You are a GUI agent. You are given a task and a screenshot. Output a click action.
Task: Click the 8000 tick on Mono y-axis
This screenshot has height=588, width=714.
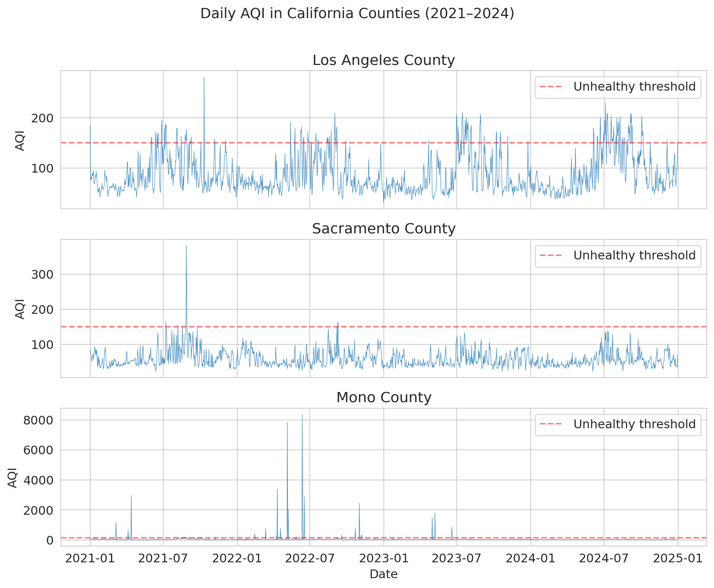(x=38, y=420)
